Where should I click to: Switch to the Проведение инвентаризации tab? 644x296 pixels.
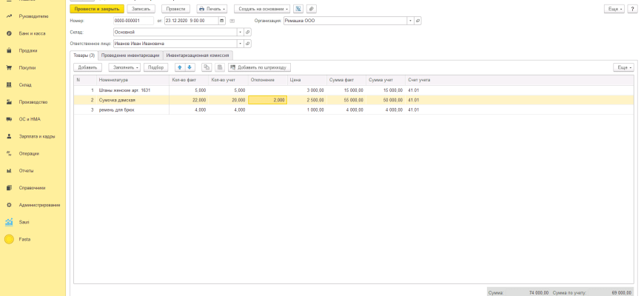130,55
